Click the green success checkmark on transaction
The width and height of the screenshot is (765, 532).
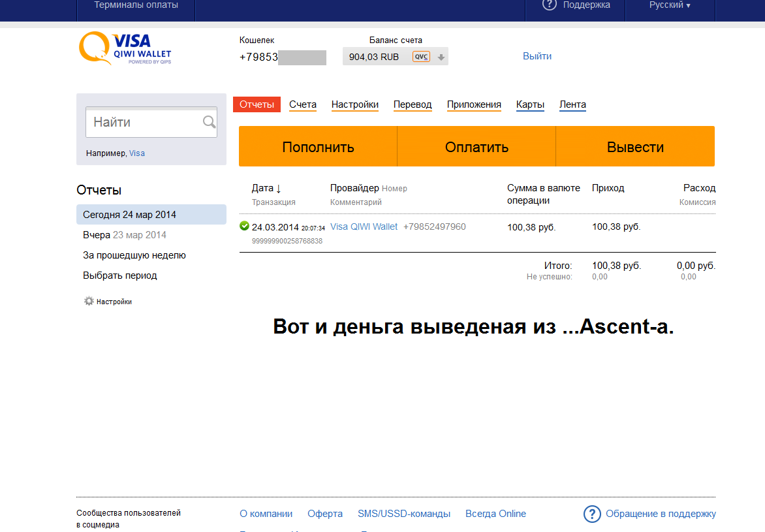244,226
